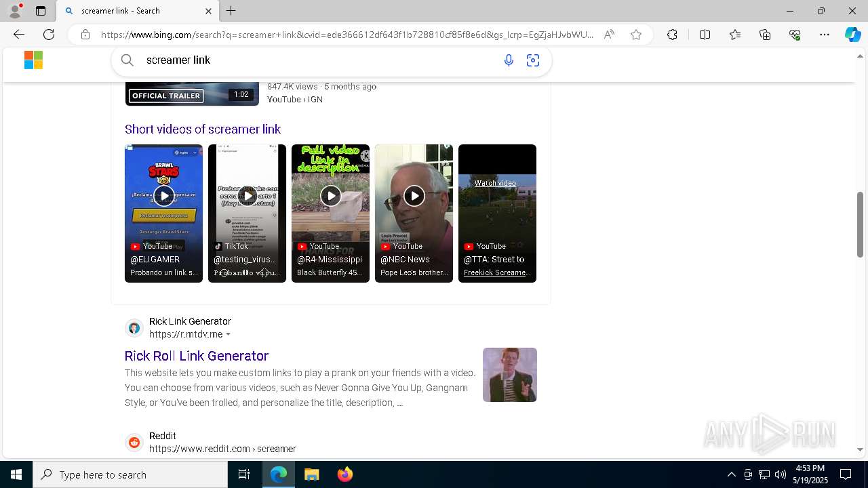The image size is (868, 488).
Task: Expand the r.mtdv.me URL dropdown arrow
Action: point(228,334)
